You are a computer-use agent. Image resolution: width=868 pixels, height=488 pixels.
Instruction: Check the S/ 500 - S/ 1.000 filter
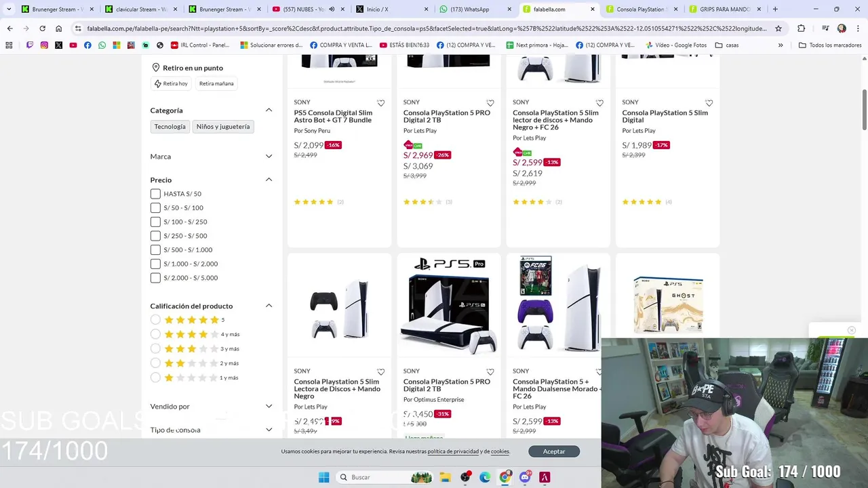pos(155,249)
